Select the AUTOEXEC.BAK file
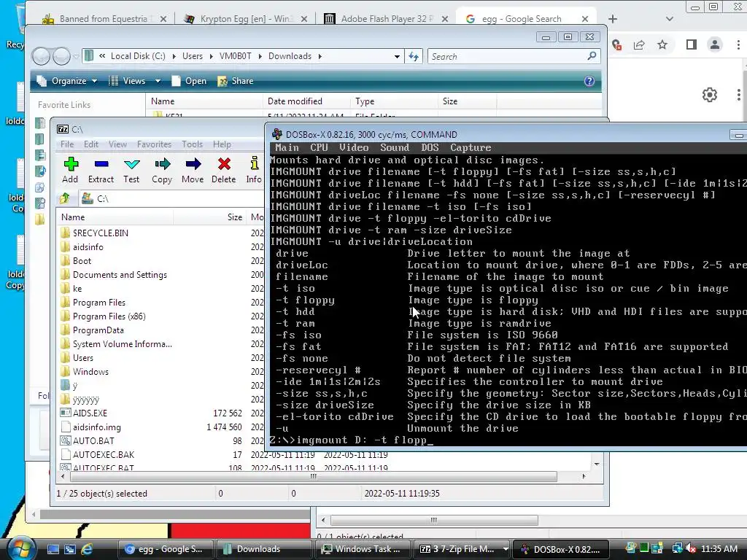The height and width of the screenshot is (560, 747). coord(98,455)
